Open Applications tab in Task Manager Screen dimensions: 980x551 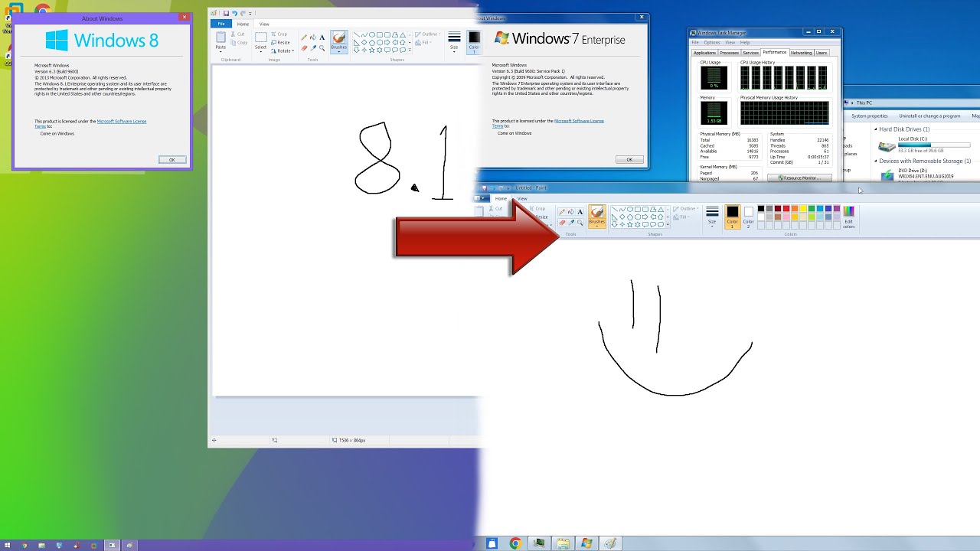tap(704, 53)
